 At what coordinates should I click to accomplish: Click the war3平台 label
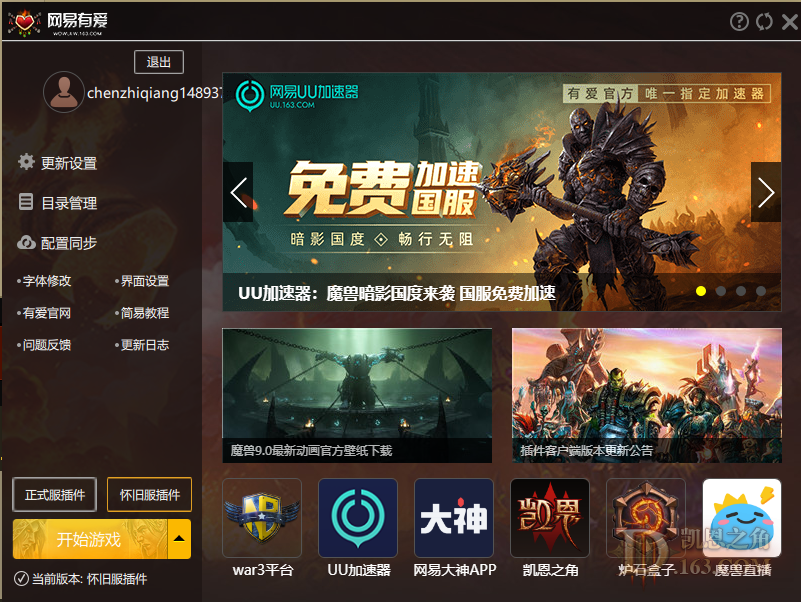(263, 570)
